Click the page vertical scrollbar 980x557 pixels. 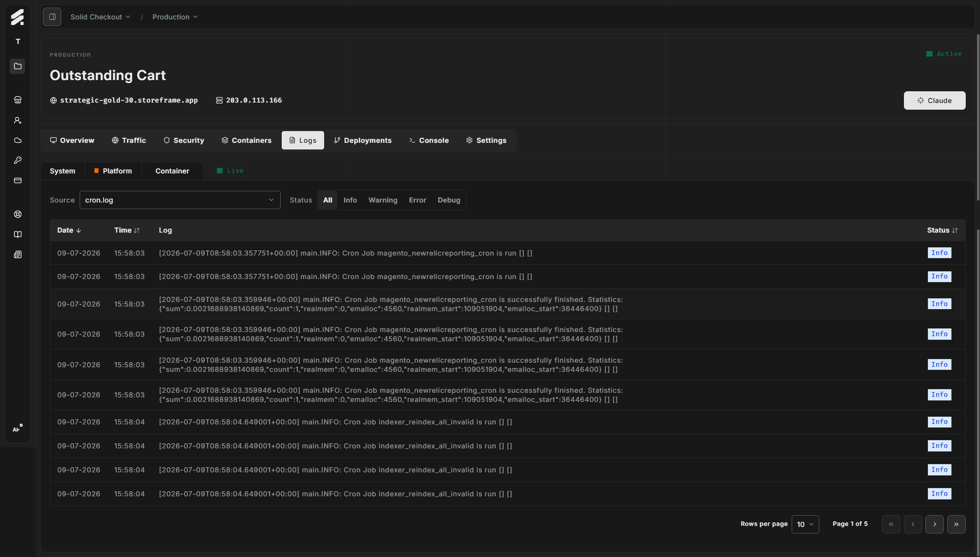977,117
